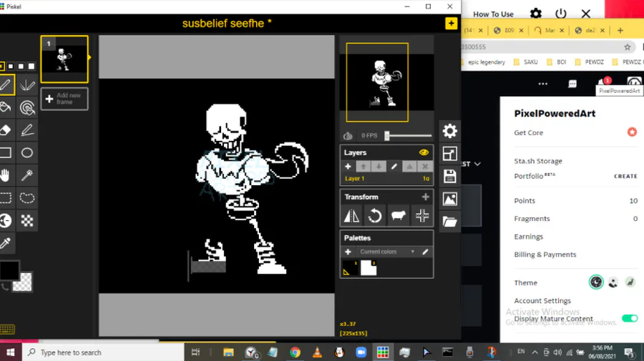This screenshot has width=644, height=361.
Task: Select Layer 1 in Layers list
Action: click(386, 179)
